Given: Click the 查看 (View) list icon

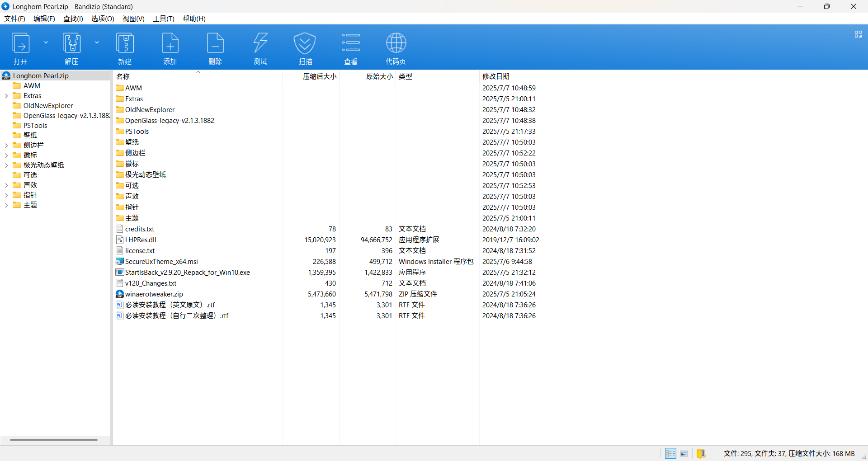Looking at the screenshot, I should click(x=351, y=43).
